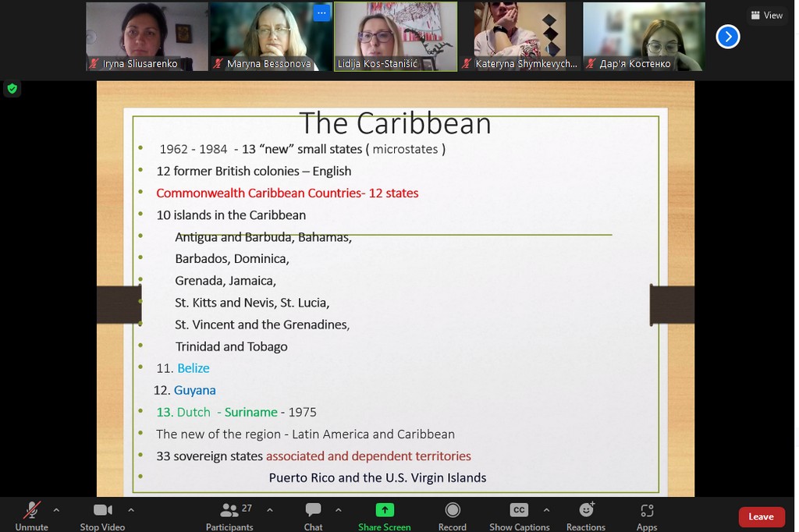
Task: Open the Participants panel
Action: (229, 515)
